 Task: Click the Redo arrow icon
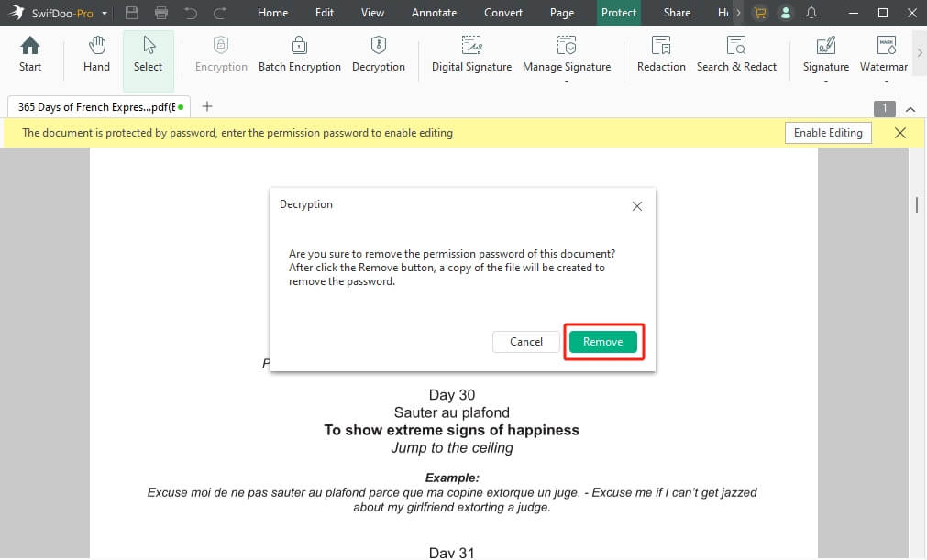click(x=220, y=13)
